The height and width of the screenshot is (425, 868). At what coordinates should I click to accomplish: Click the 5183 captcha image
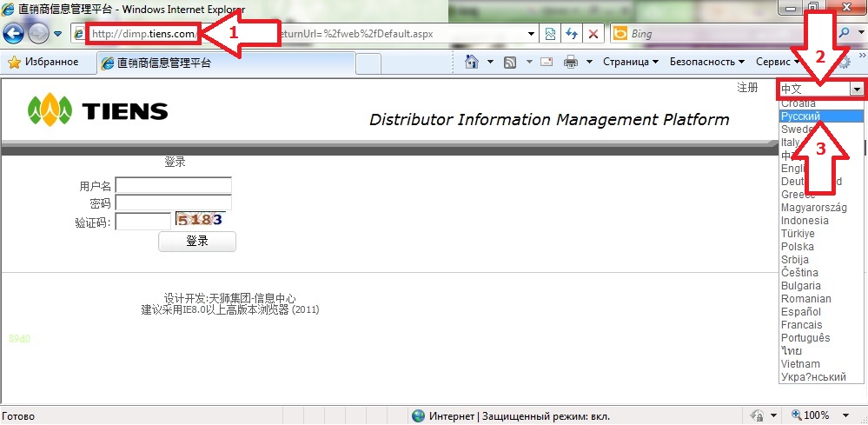(x=201, y=219)
